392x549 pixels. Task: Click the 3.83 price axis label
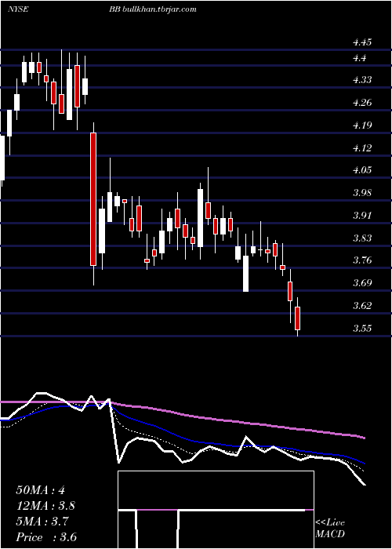point(362,238)
